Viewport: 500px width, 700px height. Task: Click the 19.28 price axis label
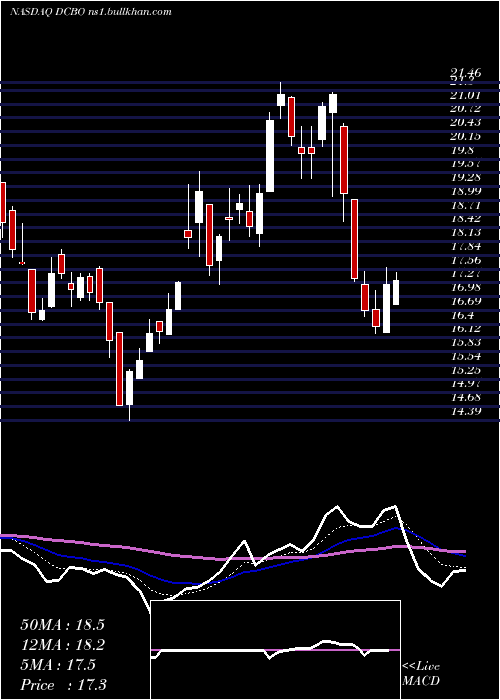coord(466,177)
